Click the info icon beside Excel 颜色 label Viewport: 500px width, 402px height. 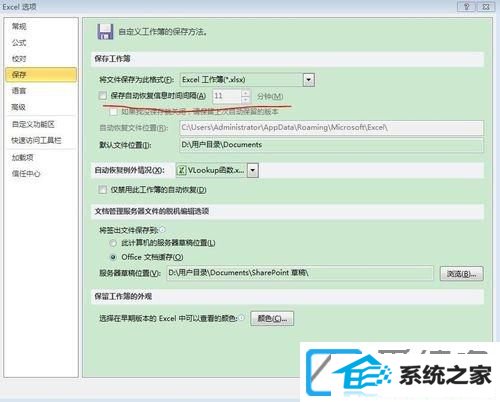point(241,318)
